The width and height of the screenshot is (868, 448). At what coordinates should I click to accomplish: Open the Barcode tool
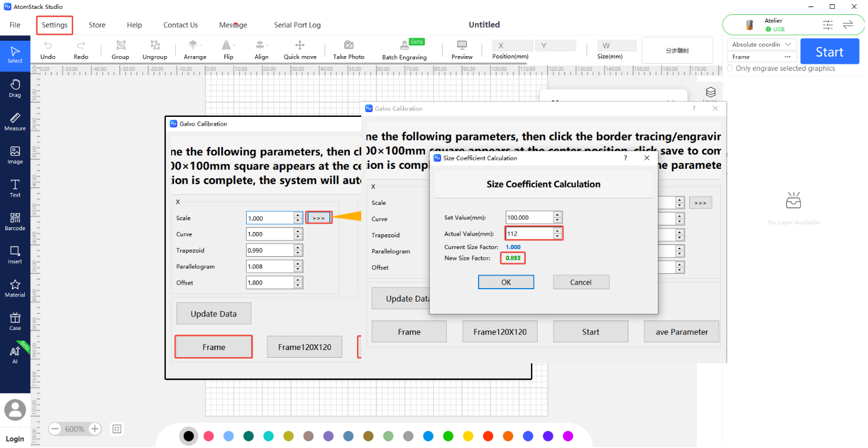[x=15, y=221]
